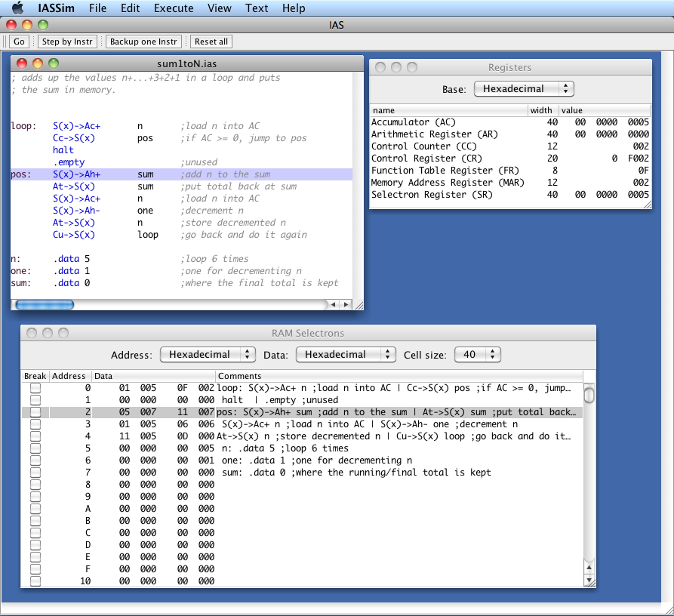674x616 pixels.
Task: Click the 'one: .data 1' line
Action: (182, 271)
